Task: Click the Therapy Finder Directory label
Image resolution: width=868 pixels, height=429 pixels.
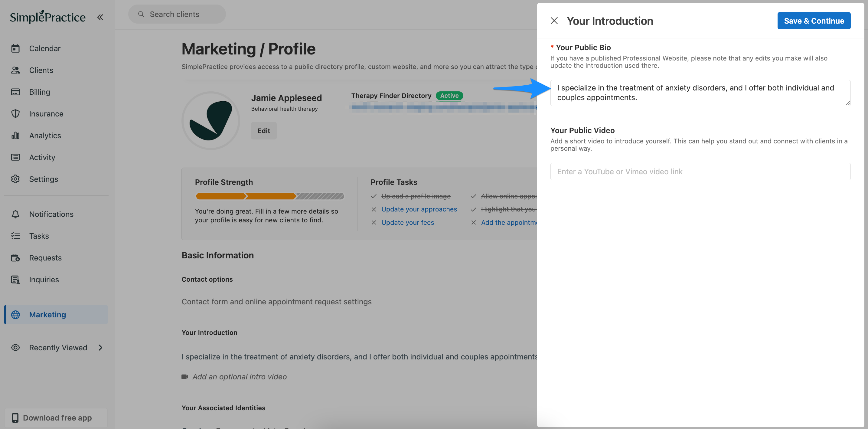Action: pos(391,95)
